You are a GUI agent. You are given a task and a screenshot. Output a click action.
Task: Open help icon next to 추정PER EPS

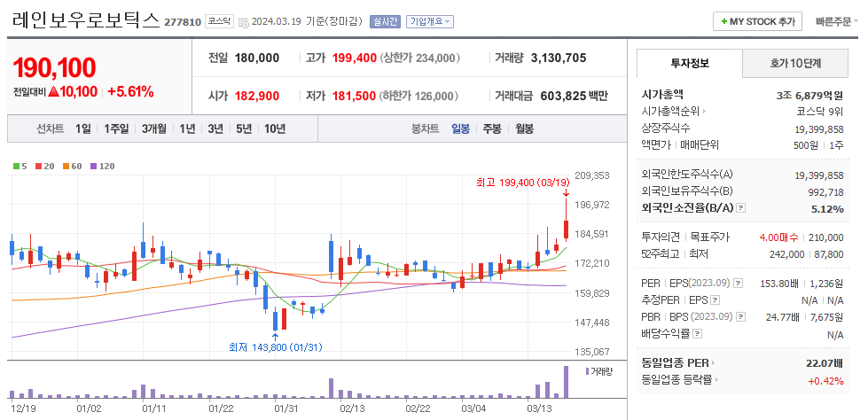coord(716,299)
